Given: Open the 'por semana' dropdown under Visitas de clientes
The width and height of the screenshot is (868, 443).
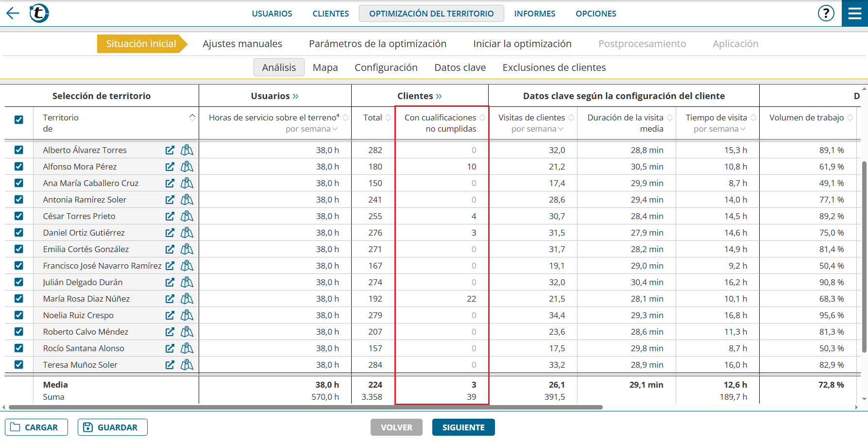Looking at the screenshot, I should pyautogui.click(x=537, y=129).
